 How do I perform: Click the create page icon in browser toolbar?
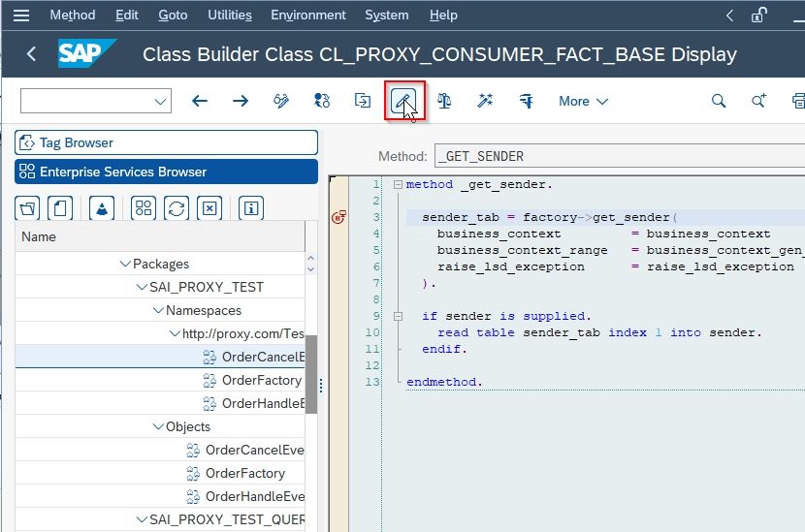pyautogui.click(x=60, y=208)
